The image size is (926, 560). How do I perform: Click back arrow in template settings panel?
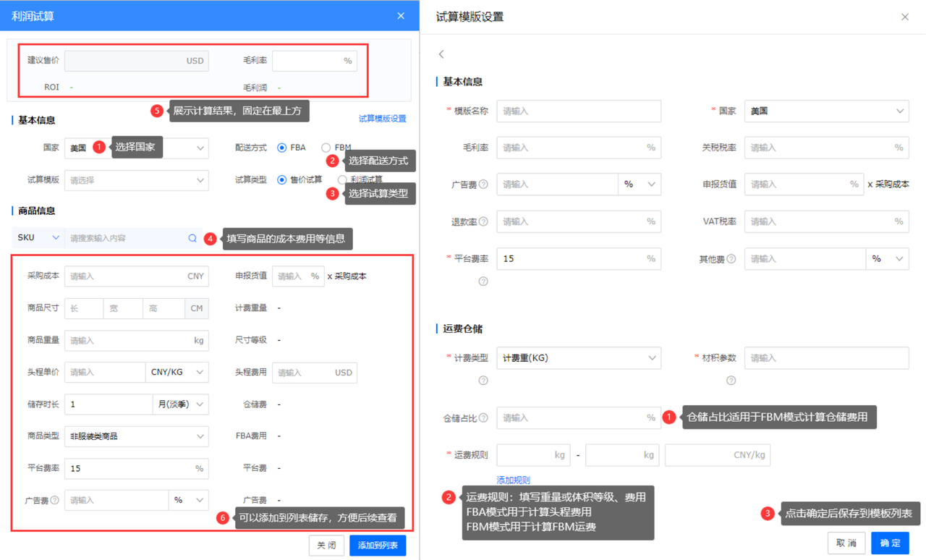(441, 54)
